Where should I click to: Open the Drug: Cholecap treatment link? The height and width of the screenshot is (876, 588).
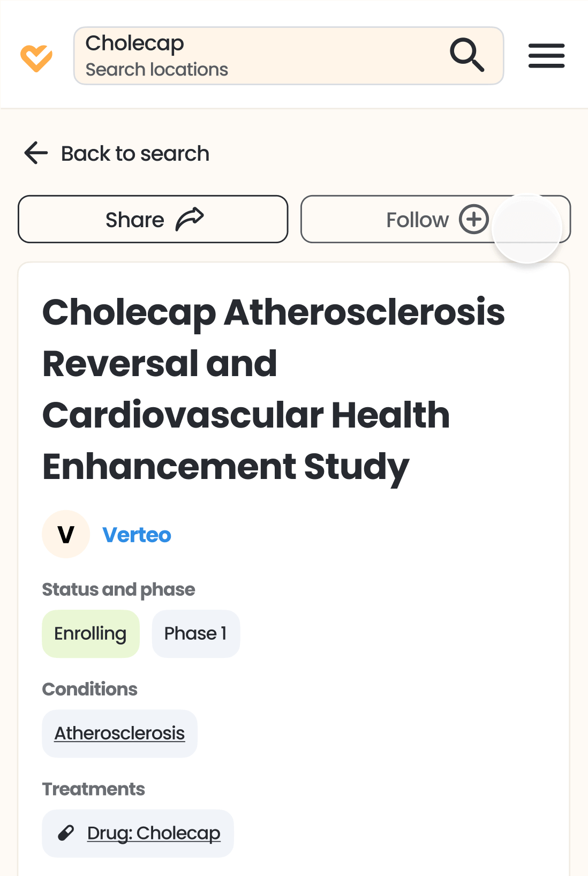point(154,833)
